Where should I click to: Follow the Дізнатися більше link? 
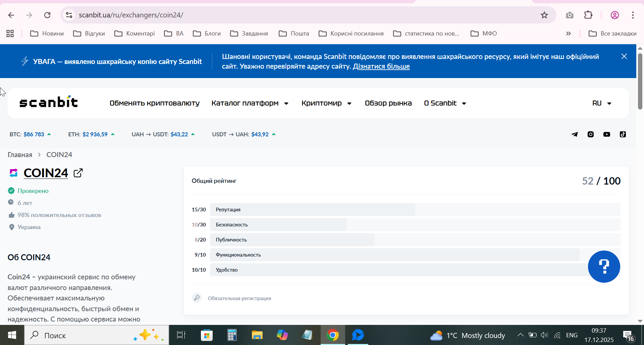click(x=381, y=66)
